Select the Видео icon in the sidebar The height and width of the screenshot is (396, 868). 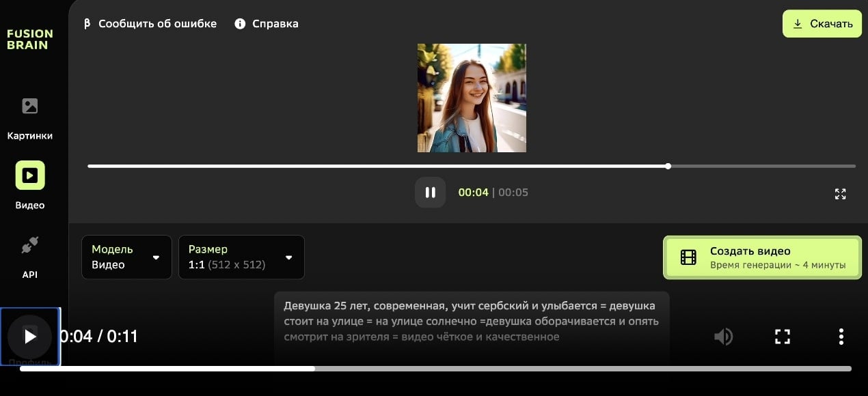pos(29,175)
